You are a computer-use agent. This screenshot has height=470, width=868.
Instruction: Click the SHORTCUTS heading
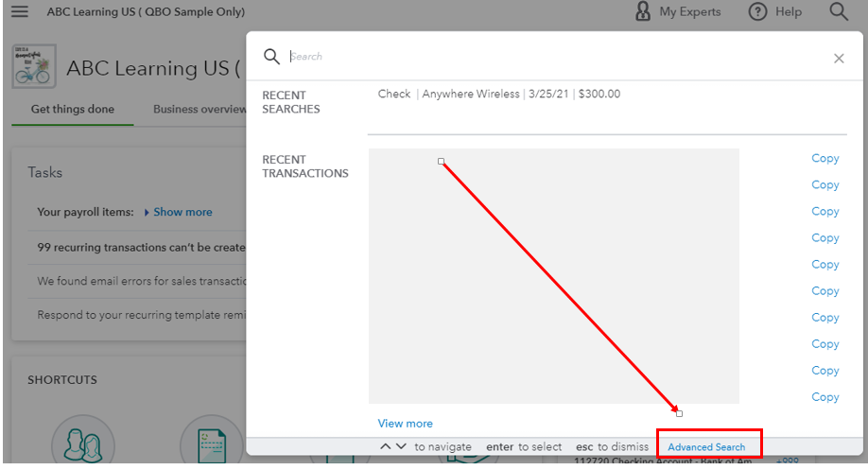62,380
